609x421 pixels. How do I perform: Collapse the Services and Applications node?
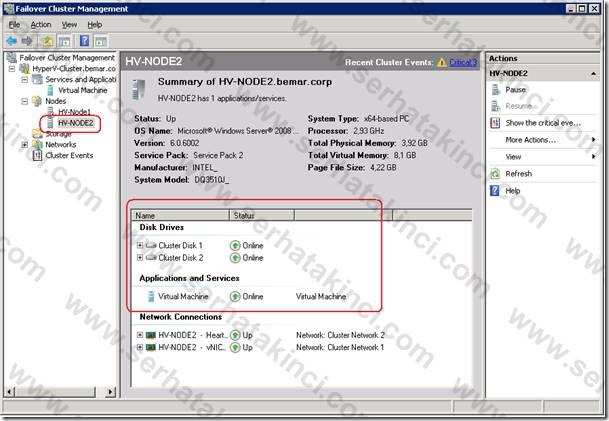tap(24, 80)
